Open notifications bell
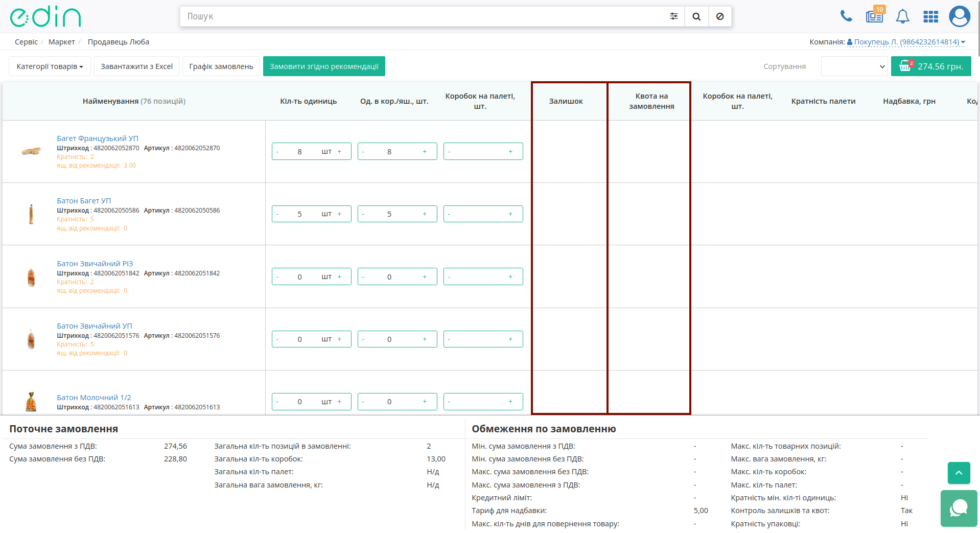 pos(903,16)
